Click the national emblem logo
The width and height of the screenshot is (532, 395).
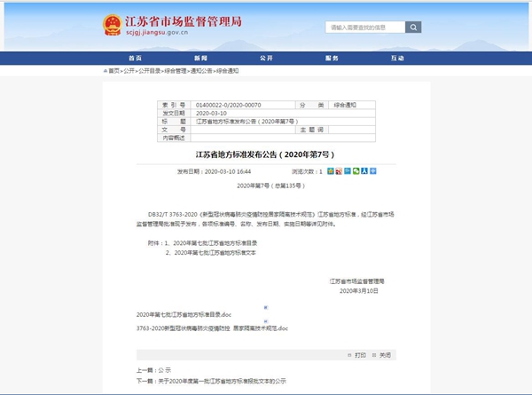pos(112,25)
